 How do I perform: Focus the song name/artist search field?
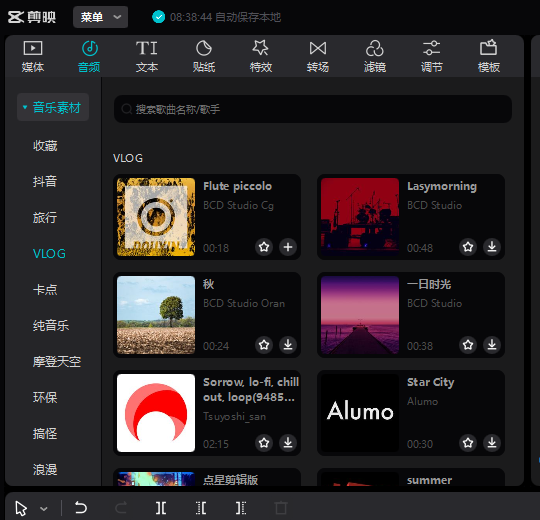pos(313,109)
